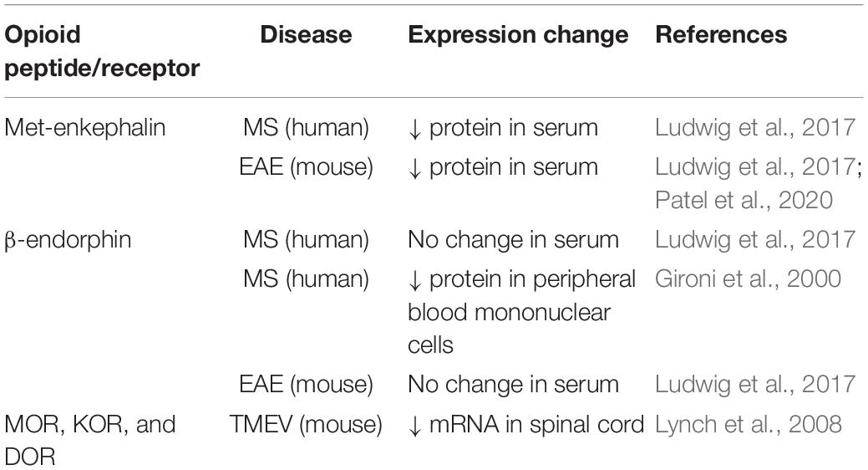The image size is (868, 470).
Task: Click the 'Opioid peptide/receptor' column header
Action: [103, 51]
